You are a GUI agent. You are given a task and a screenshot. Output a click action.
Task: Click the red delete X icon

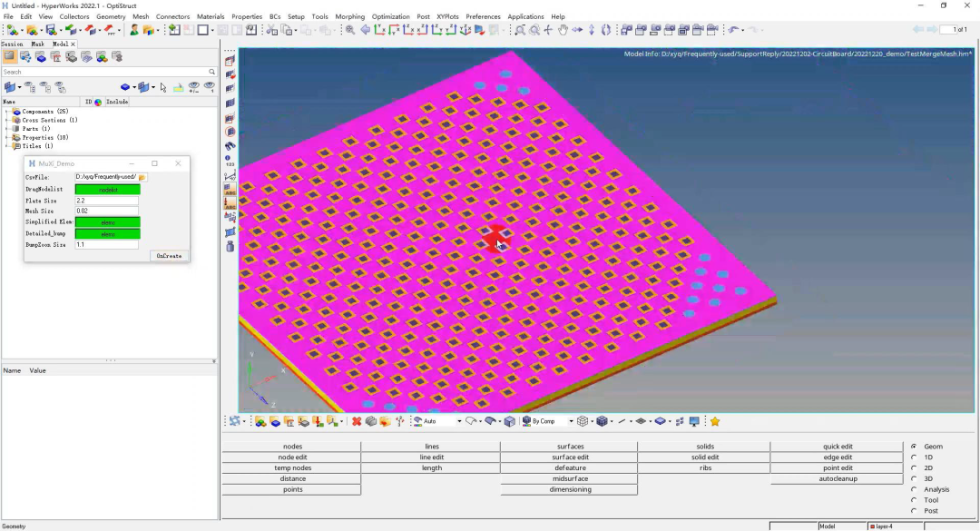click(357, 421)
